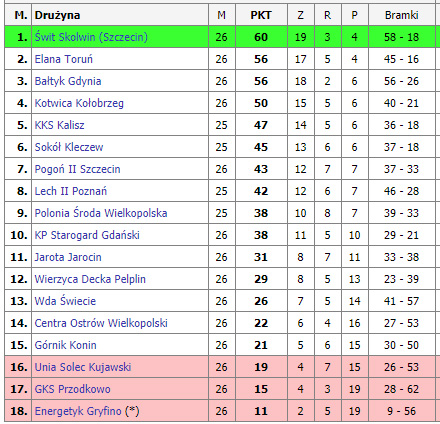The width and height of the screenshot is (440, 424).
Task: Visit the Unia Solec Kujawski link
Action: pyautogui.click(x=83, y=367)
